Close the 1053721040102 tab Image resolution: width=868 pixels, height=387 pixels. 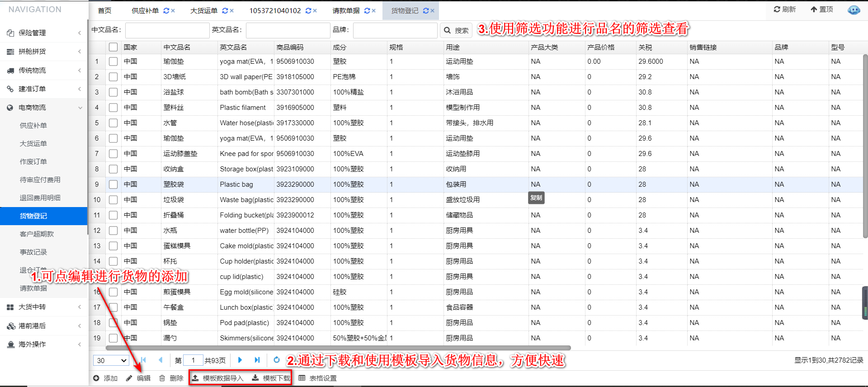(x=315, y=10)
